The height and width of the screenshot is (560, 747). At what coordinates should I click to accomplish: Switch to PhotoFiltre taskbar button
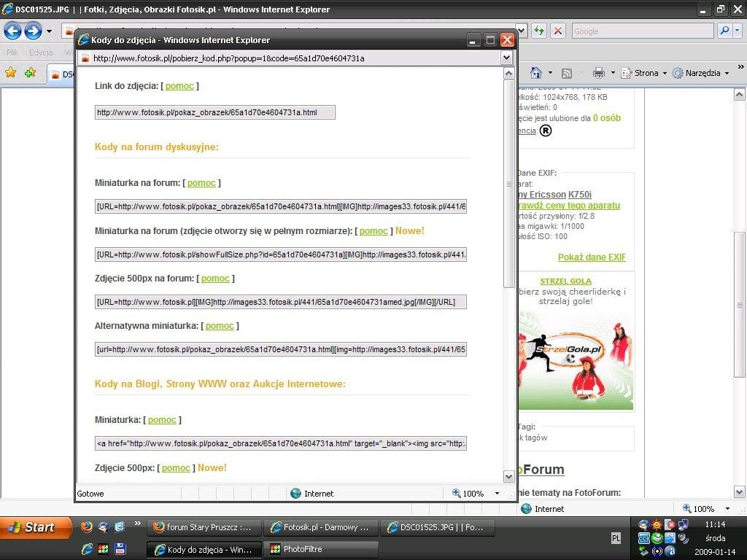[321, 549]
